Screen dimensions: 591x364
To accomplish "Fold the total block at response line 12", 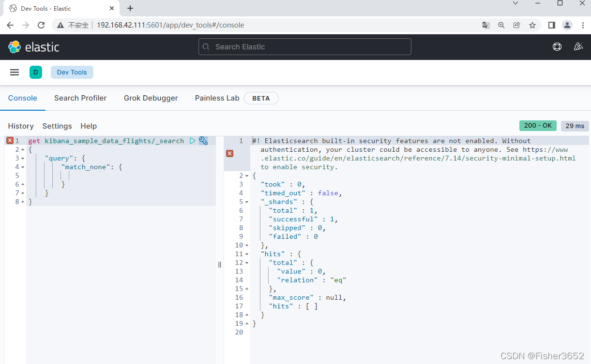I will click(247, 262).
